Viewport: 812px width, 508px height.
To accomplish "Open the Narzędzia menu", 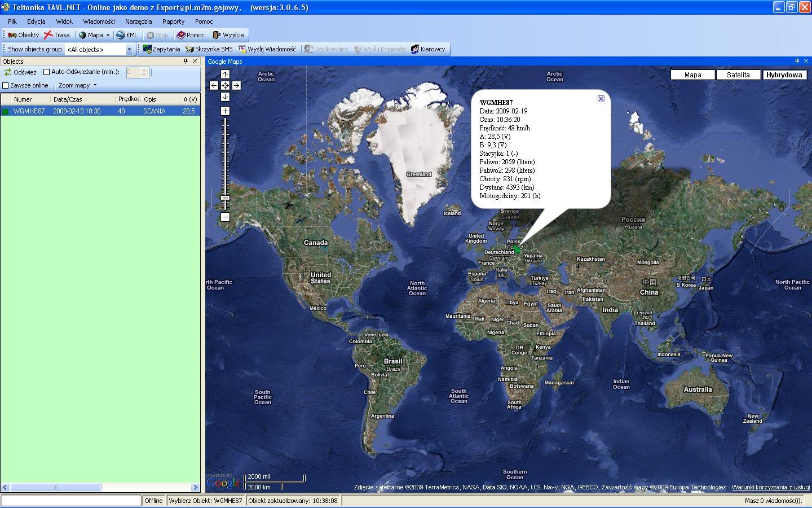I will 138,21.
